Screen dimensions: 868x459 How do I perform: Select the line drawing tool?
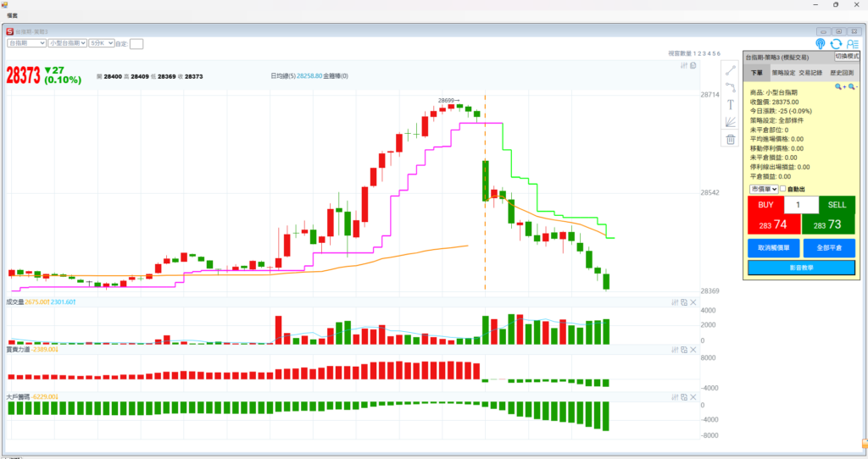tap(730, 70)
